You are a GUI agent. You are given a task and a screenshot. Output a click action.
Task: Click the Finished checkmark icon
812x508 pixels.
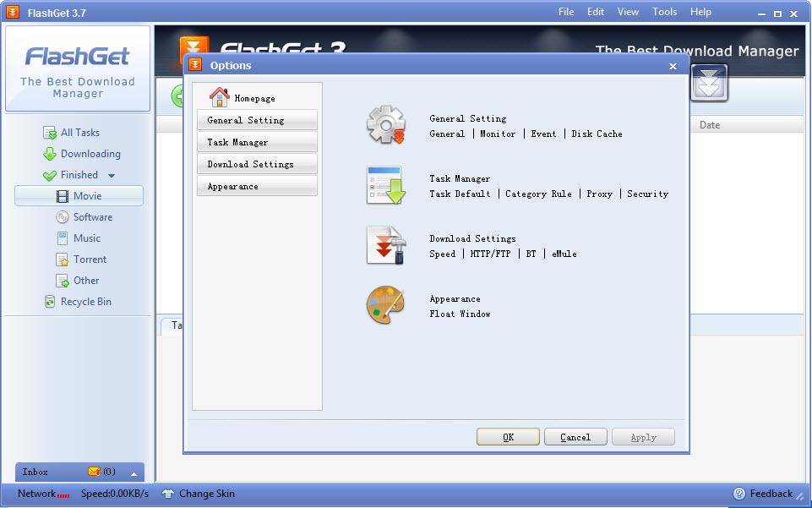(50, 176)
